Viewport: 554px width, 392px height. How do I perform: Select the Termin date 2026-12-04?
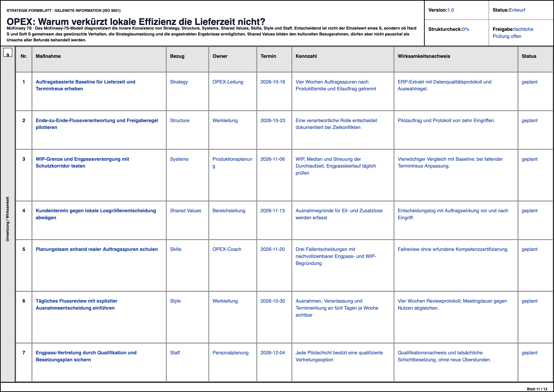(273, 353)
